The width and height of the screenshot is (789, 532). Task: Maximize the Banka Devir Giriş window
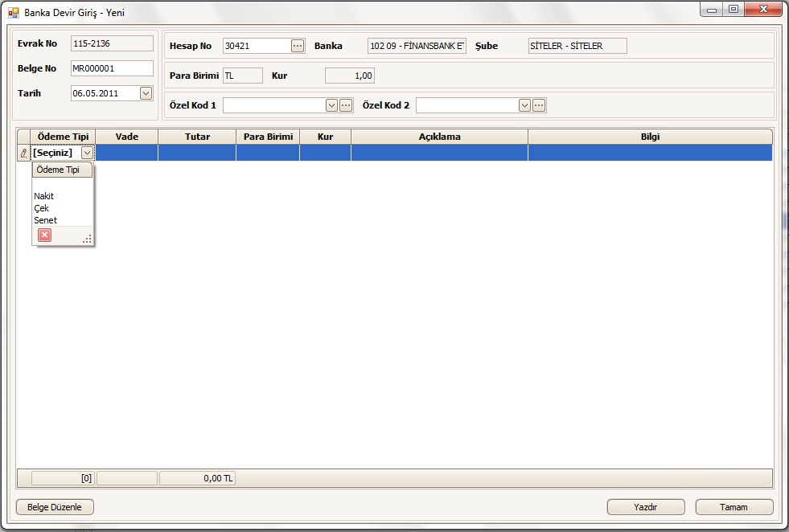tap(734, 10)
